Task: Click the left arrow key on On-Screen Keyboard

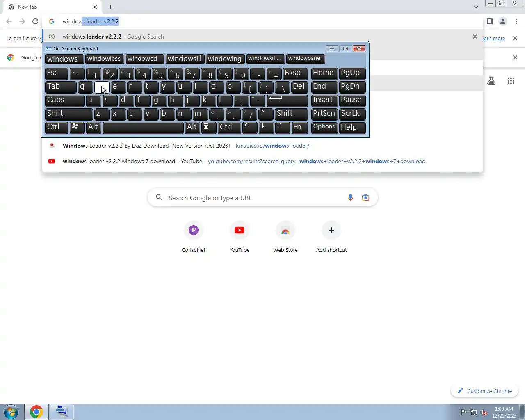Action: click(x=249, y=128)
